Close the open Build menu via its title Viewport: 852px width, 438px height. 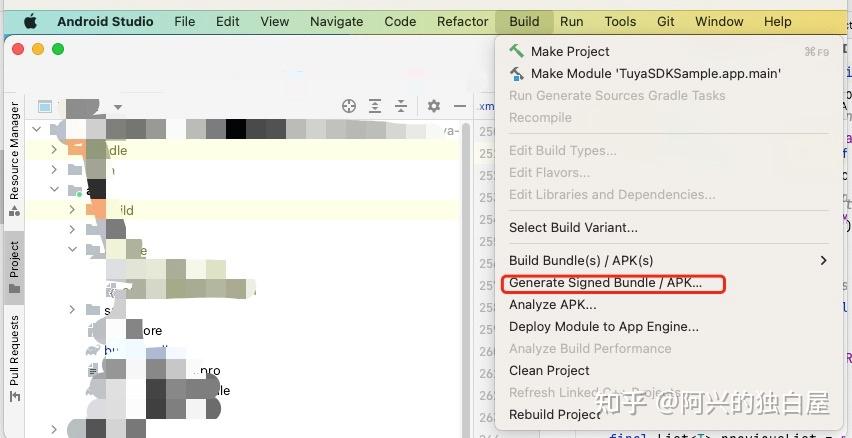pyautogui.click(x=524, y=22)
